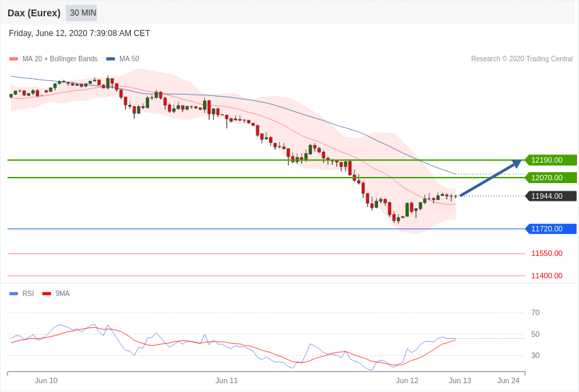Click the Jun 12 date axis label
This screenshot has height=392, width=579.
[407, 381]
